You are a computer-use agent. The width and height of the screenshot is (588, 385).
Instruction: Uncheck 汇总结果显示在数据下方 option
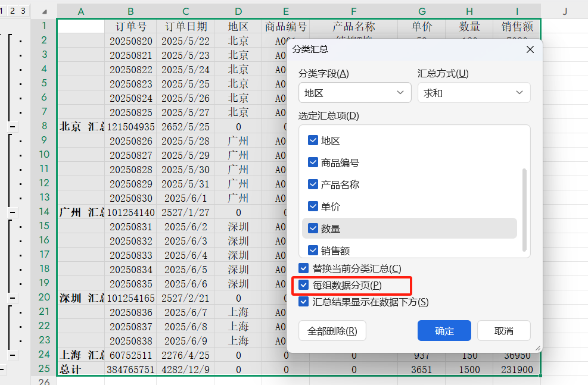click(304, 301)
